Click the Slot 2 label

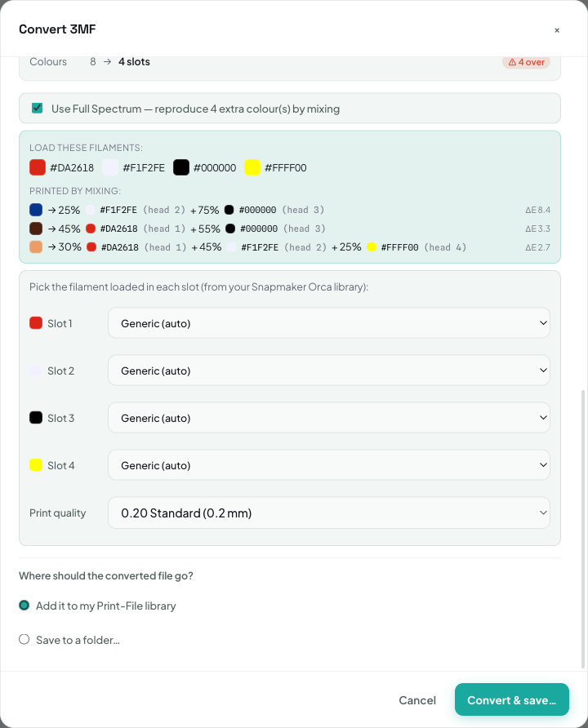pos(60,371)
